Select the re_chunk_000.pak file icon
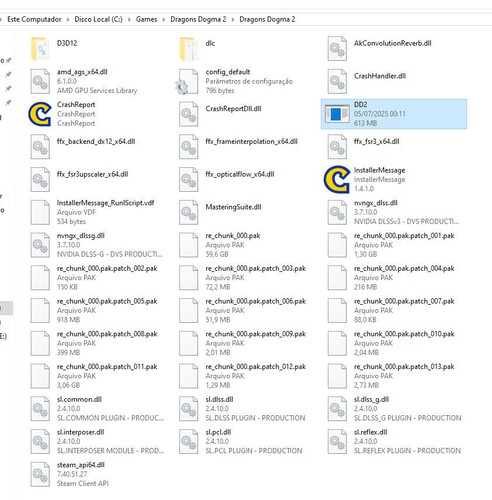The width and height of the screenshot is (492, 500). [x=189, y=245]
